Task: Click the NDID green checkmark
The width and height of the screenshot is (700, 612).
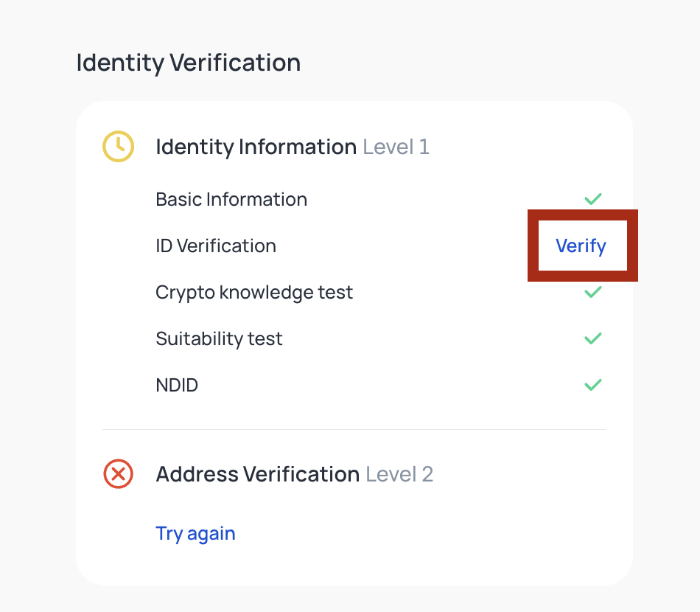Action: 592,385
